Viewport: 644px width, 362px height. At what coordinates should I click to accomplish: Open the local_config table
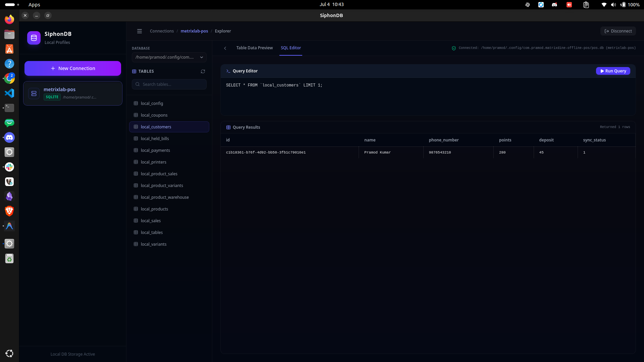coord(169,104)
